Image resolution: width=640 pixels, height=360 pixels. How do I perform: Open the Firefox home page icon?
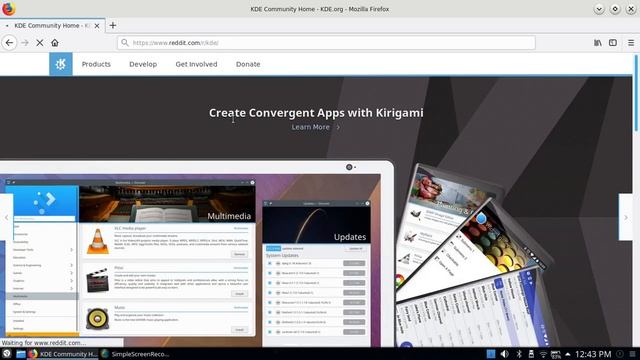click(x=55, y=42)
